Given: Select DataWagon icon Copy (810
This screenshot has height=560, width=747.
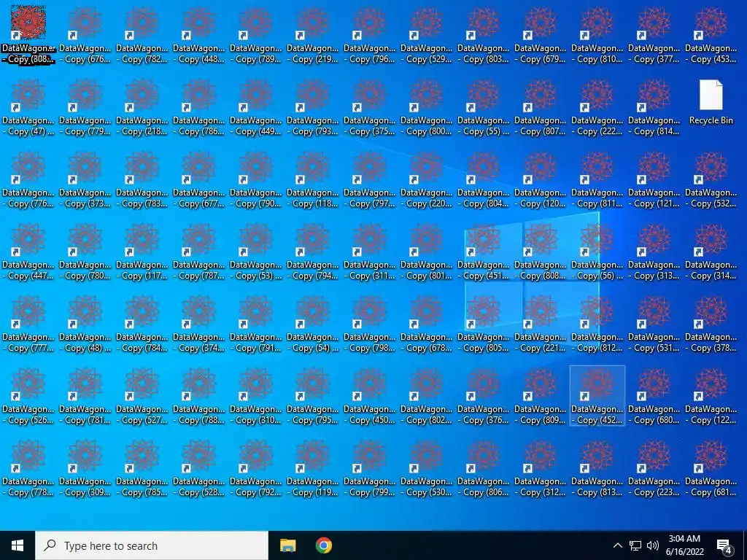Looking at the screenshot, I should point(597,35).
